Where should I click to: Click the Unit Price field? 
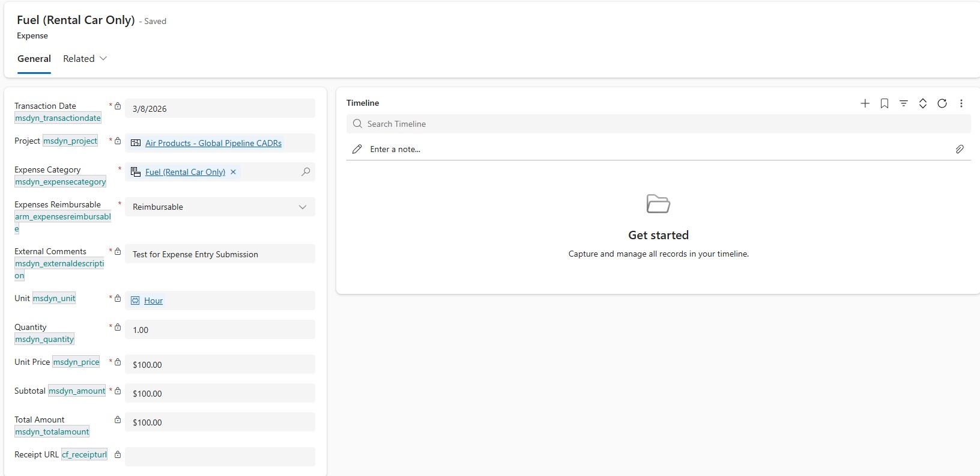pyautogui.click(x=220, y=364)
